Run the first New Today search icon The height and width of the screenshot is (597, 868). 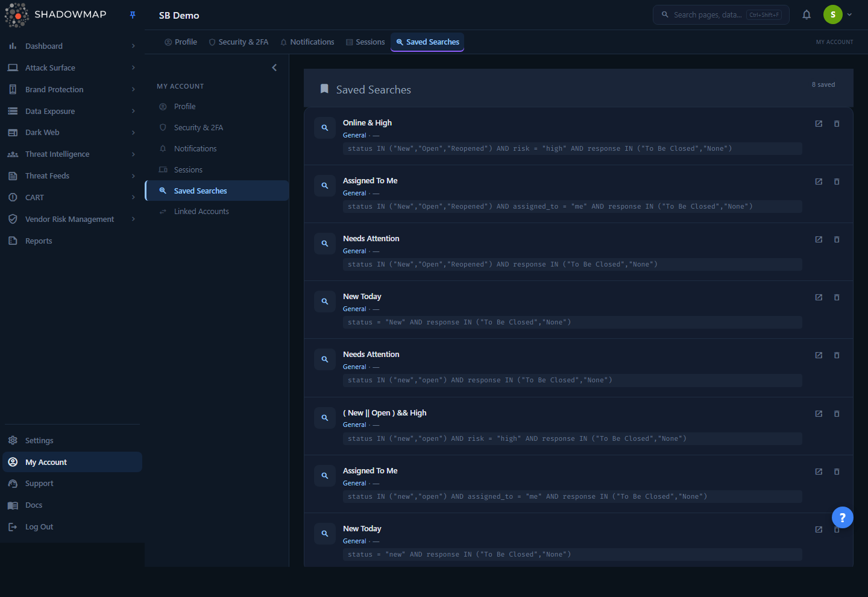(x=325, y=302)
